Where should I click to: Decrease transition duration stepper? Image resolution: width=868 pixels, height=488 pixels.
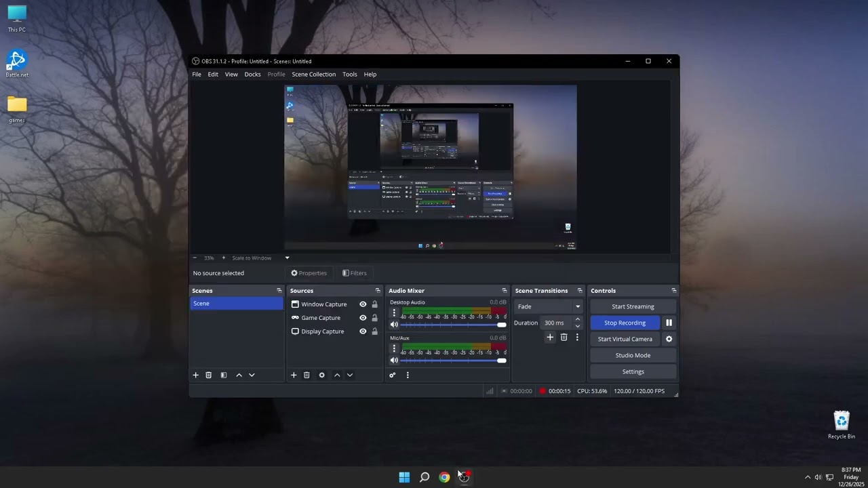tap(578, 326)
